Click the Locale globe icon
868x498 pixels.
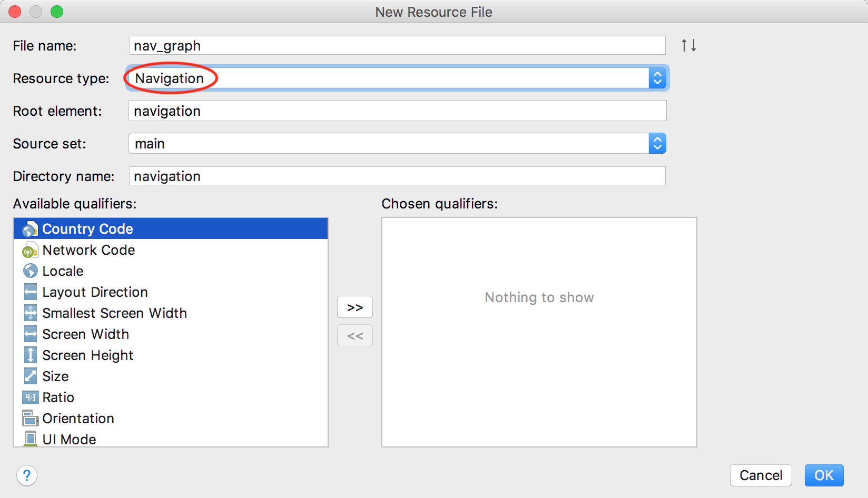tap(30, 271)
